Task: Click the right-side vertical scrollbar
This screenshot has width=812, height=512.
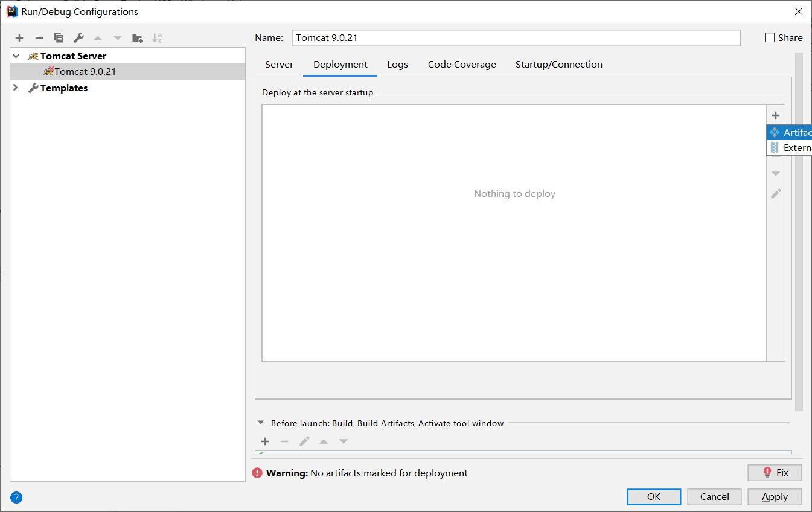Action: tap(799, 231)
